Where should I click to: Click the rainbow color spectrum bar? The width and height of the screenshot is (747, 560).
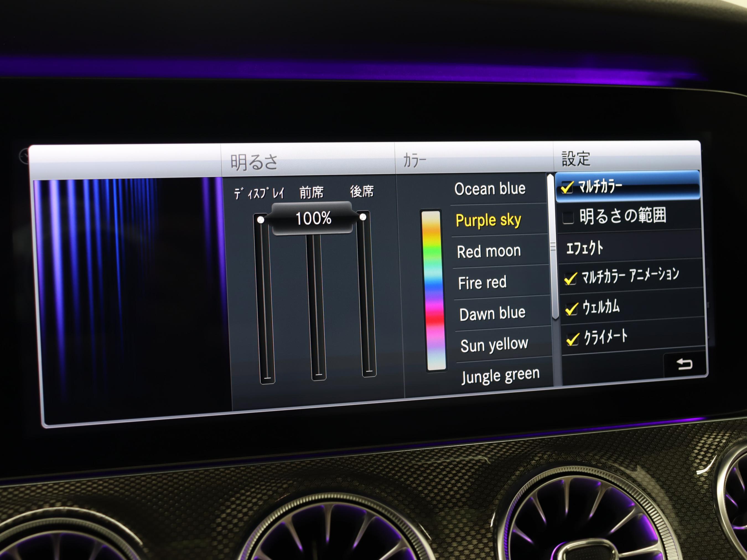[434, 290]
